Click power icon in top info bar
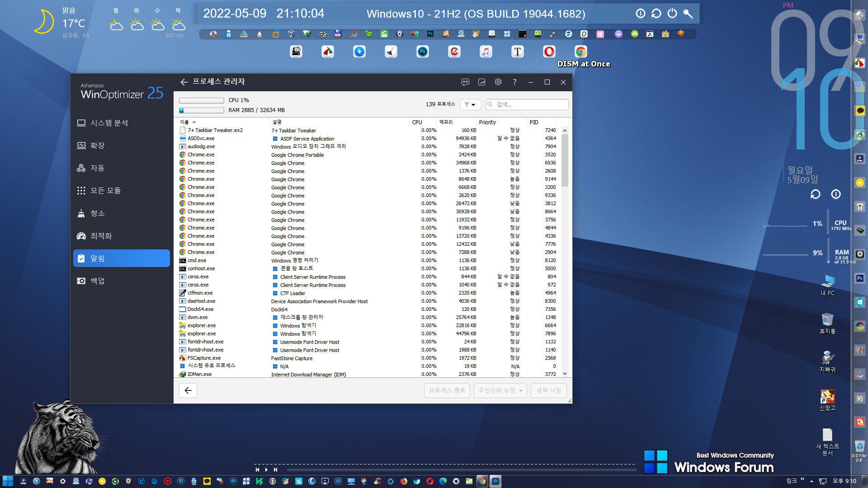The width and height of the screenshot is (868, 488). pos(672,14)
